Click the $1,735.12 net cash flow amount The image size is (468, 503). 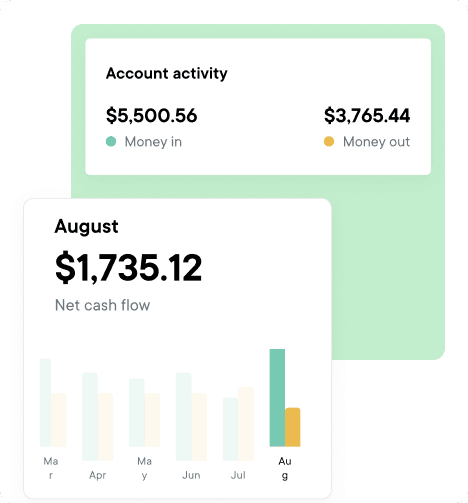(128, 268)
